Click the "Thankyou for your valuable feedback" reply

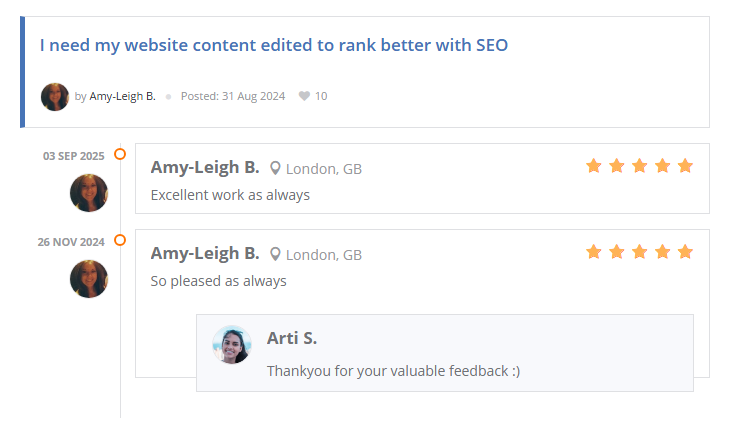(393, 371)
